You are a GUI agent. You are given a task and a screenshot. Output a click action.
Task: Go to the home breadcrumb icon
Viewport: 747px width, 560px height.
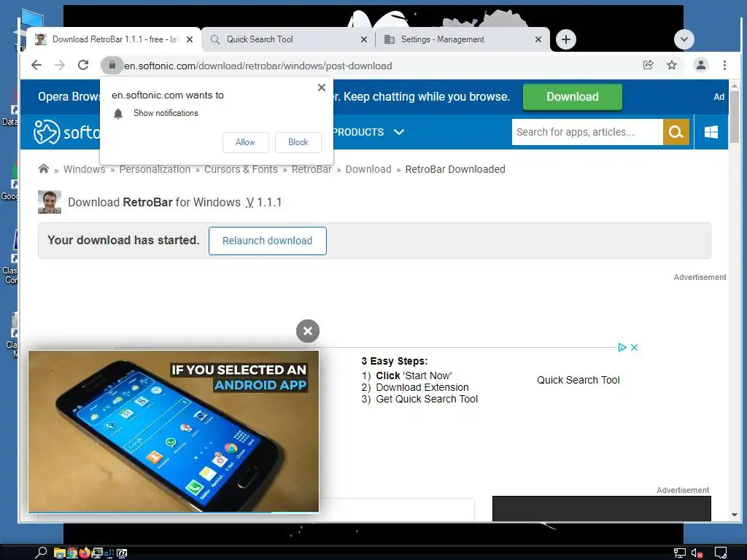44,168
